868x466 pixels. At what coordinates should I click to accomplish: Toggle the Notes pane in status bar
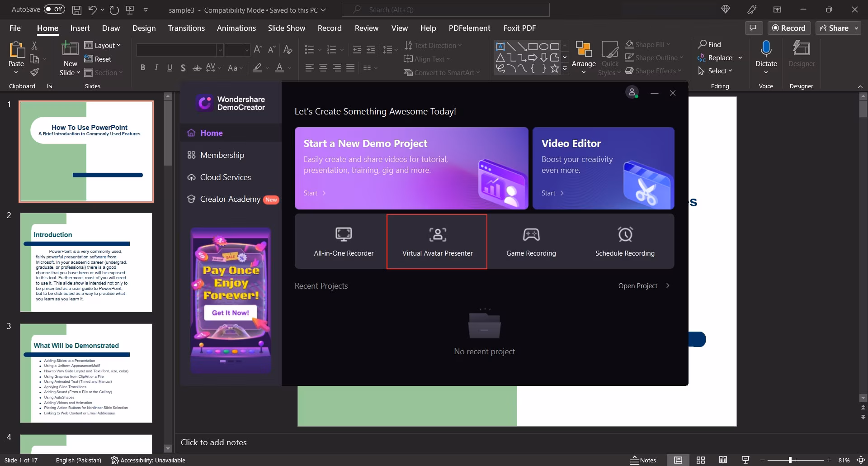click(x=643, y=460)
